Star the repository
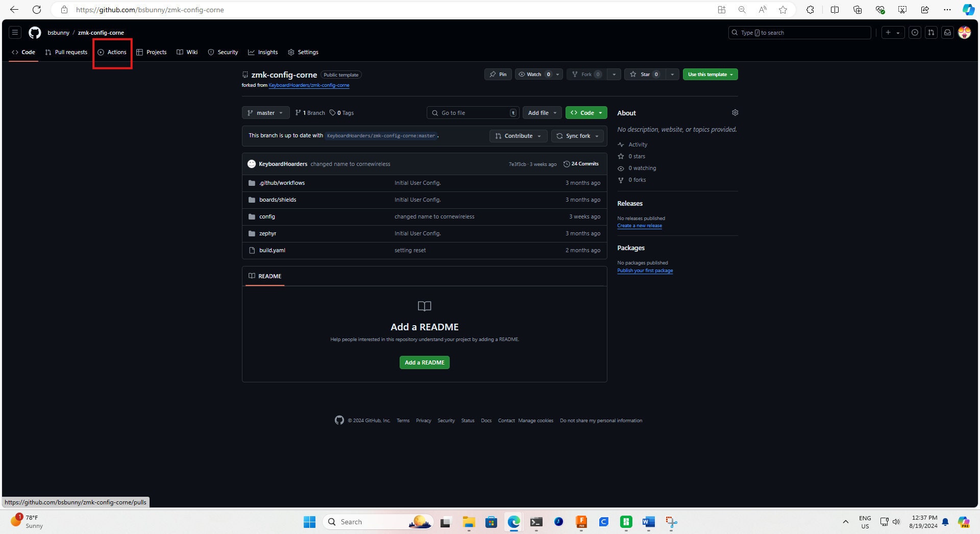The image size is (980, 534). 645,75
